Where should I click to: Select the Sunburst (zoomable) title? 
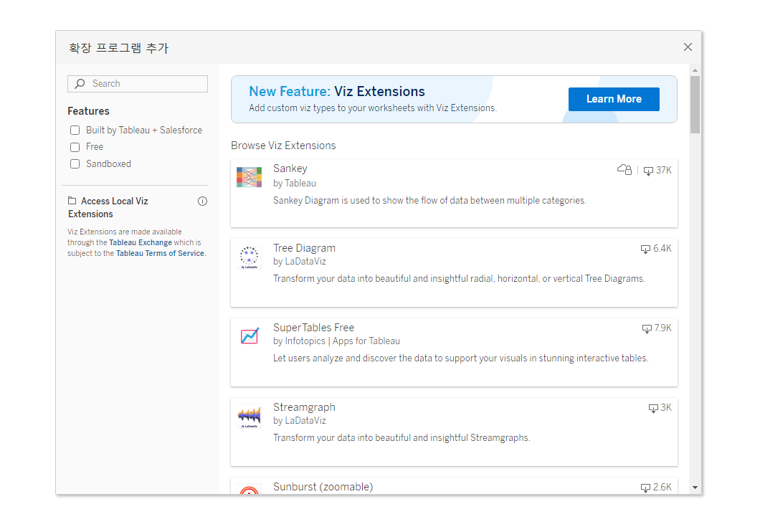(x=323, y=487)
